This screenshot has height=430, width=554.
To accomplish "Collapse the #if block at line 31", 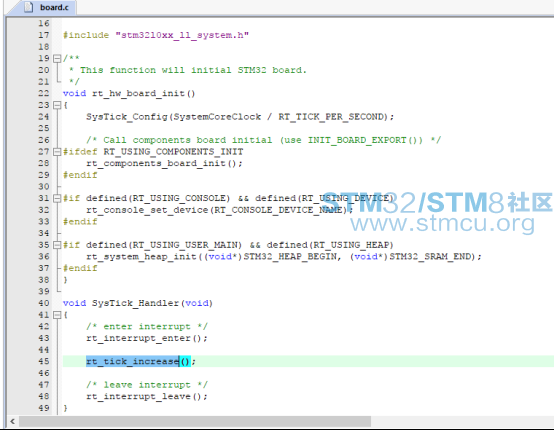I will [57, 198].
